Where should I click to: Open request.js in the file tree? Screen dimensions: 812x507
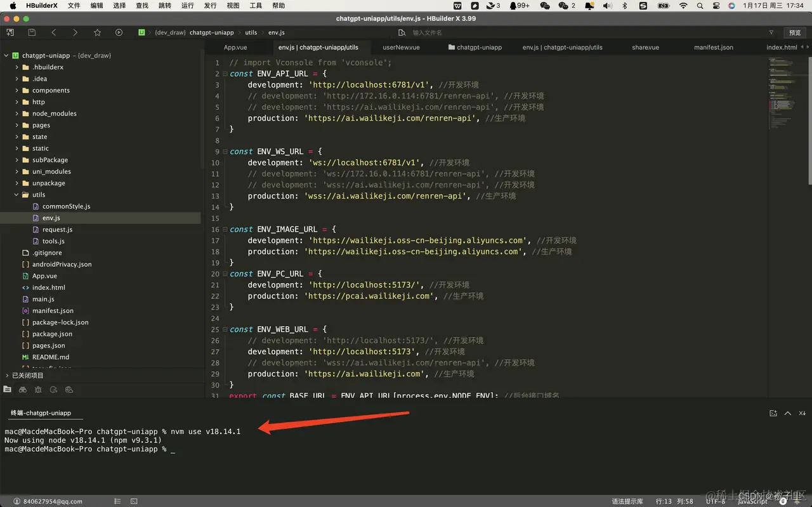pyautogui.click(x=57, y=230)
